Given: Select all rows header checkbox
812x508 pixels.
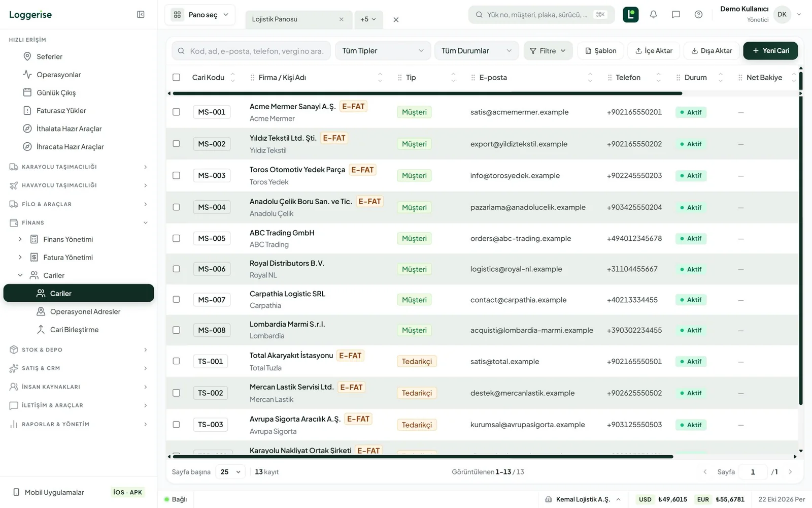Looking at the screenshot, I should click(x=176, y=78).
